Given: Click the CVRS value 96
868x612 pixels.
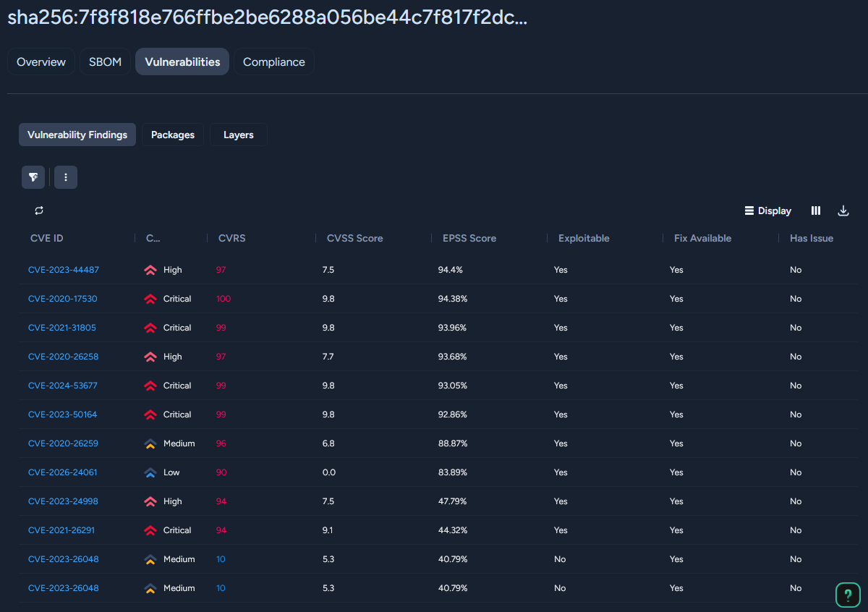Looking at the screenshot, I should click(x=221, y=443).
